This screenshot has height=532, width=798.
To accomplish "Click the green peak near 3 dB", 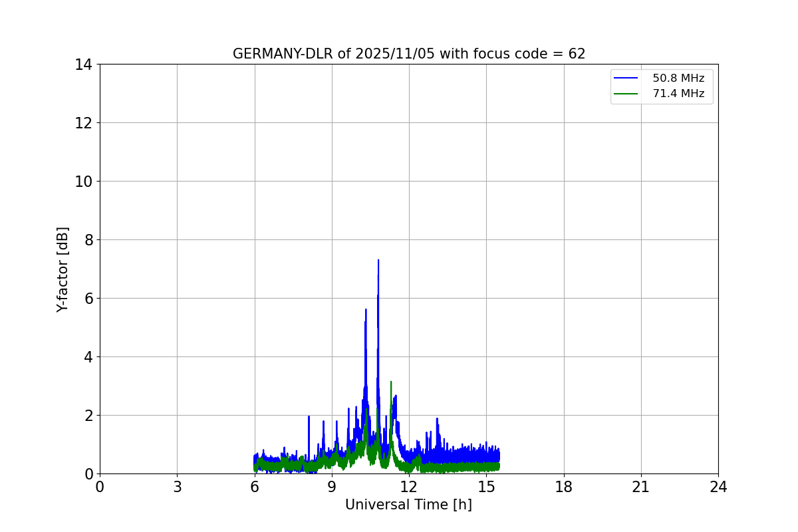I will [x=391, y=382].
